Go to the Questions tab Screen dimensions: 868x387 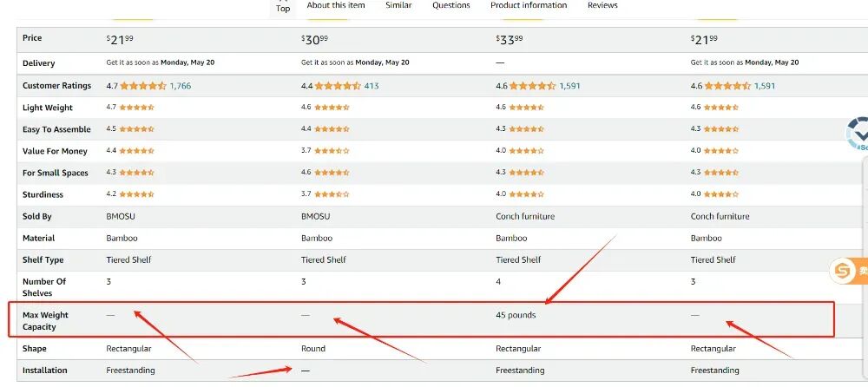[451, 5]
